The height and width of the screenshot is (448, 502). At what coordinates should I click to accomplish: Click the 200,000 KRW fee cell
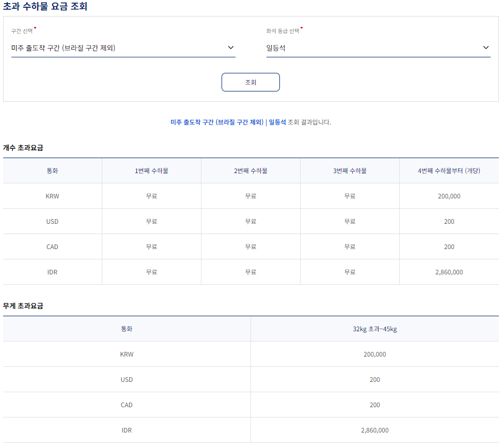449,196
